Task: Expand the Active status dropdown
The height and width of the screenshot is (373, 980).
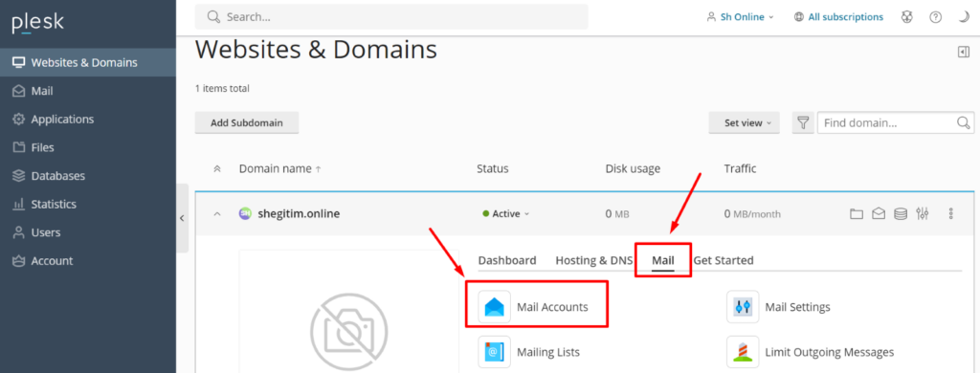Action: click(505, 213)
